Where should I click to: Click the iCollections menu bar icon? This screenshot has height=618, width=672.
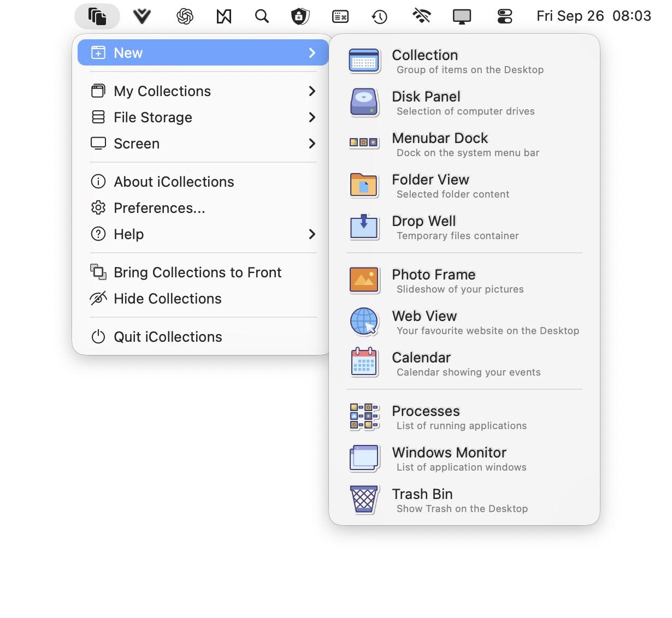point(97,16)
